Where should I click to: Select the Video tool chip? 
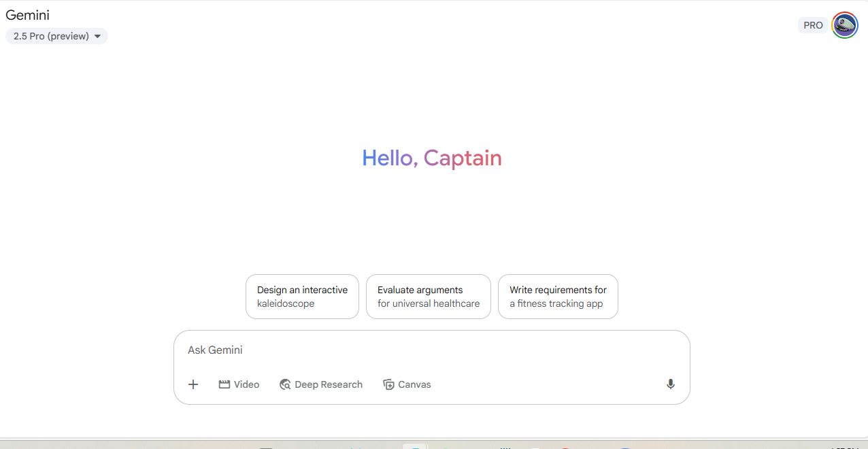click(x=239, y=384)
